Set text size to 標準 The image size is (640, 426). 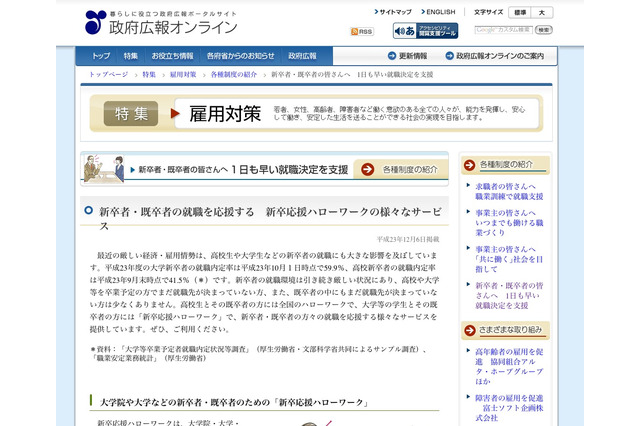click(x=520, y=13)
